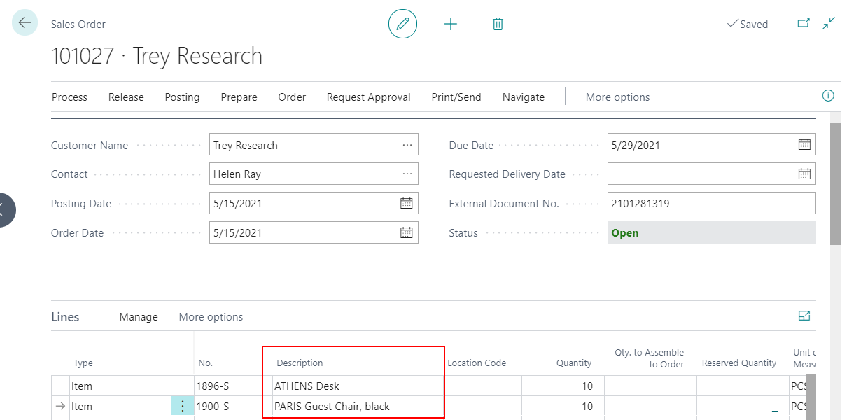Image resolution: width=868 pixels, height=420 pixels.
Task: Open the Manage actions for Lines
Action: pyautogui.click(x=138, y=316)
